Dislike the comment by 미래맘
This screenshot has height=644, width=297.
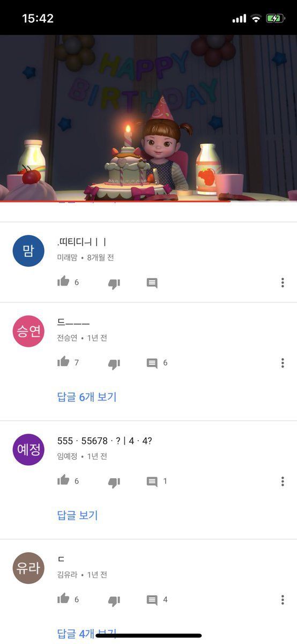point(114,283)
